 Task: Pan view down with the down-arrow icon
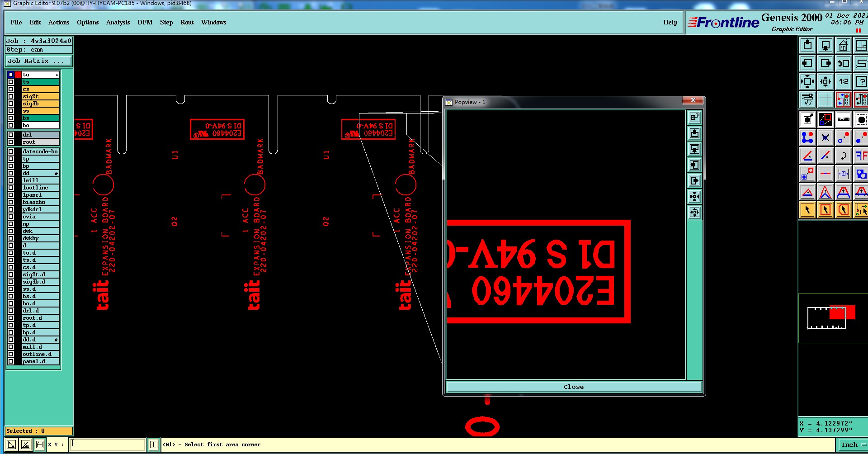826,45
